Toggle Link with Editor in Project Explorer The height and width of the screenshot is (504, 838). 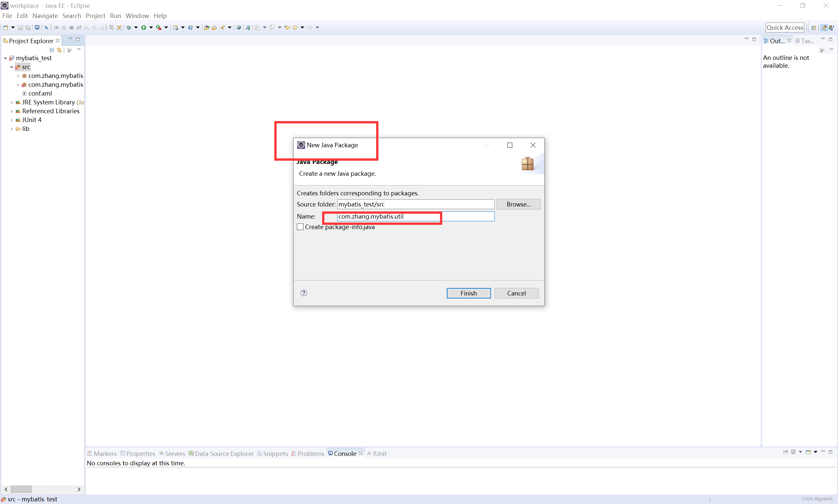pos(60,50)
